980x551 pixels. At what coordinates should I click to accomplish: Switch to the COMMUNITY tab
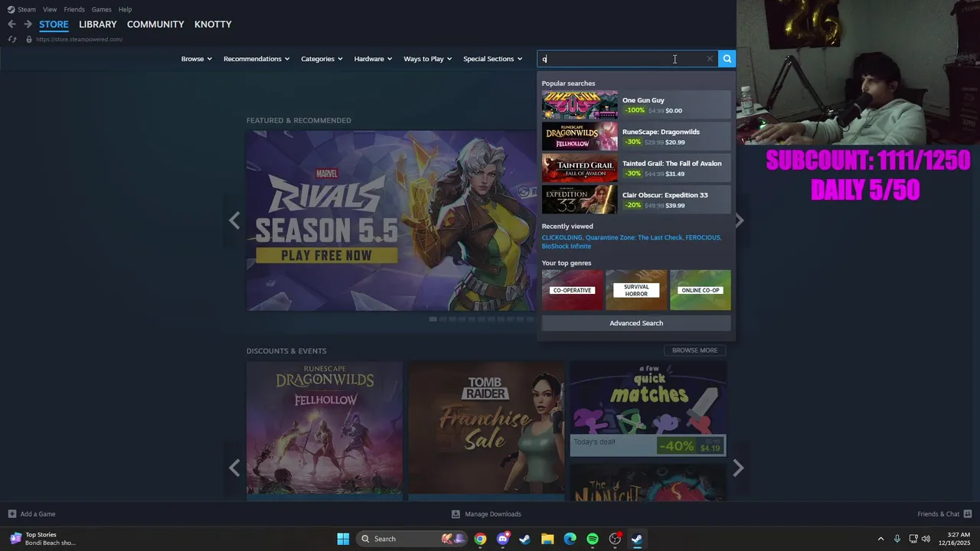[x=155, y=24]
